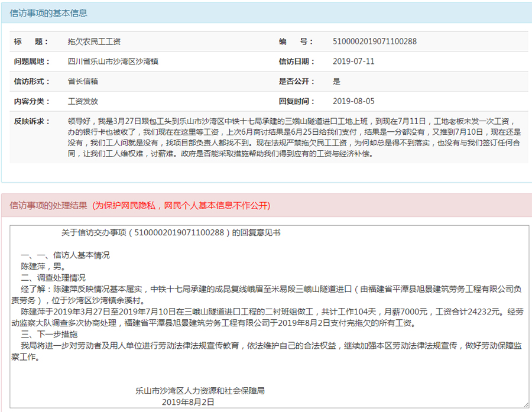This screenshot has height=412, width=532.
Task: Select the 信访日期 value 2019-07-11
Action: click(353, 61)
